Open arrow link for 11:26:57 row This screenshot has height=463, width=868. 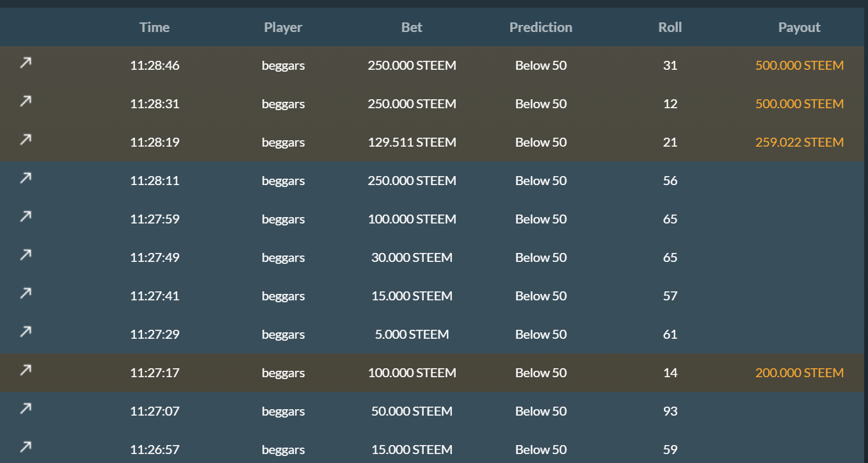pyautogui.click(x=26, y=447)
